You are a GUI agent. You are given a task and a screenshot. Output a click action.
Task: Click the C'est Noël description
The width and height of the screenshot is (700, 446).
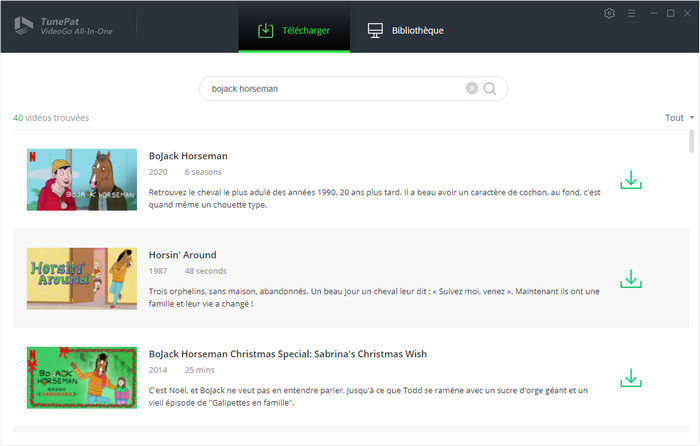368,396
